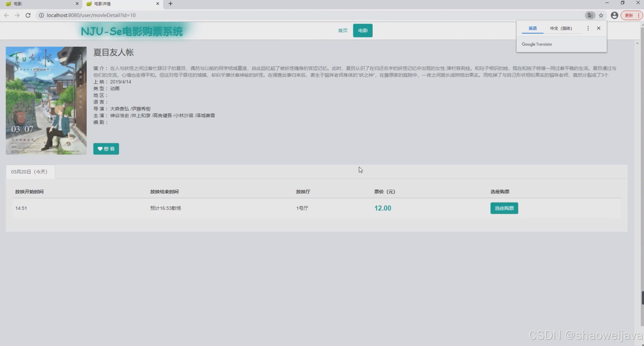Bookmark this page with the star icon
Screen dimensions: 644x346
click(601, 15)
